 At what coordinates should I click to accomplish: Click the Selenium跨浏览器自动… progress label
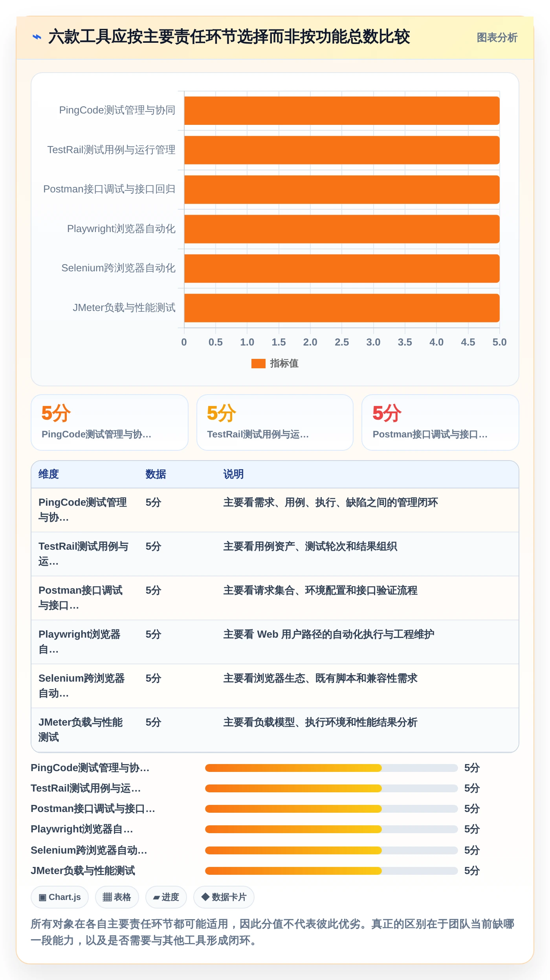coord(89,850)
